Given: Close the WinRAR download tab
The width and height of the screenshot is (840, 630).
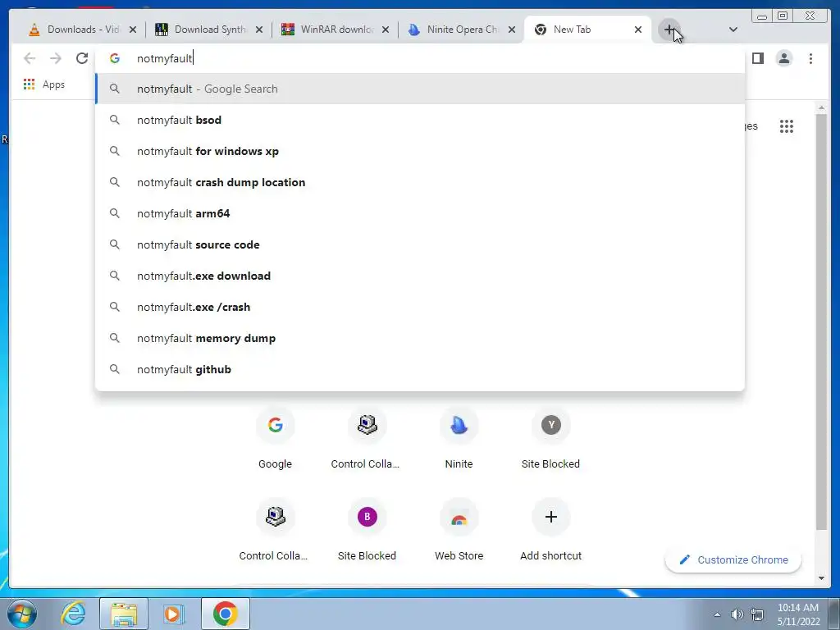Looking at the screenshot, I should click(386, 30).
